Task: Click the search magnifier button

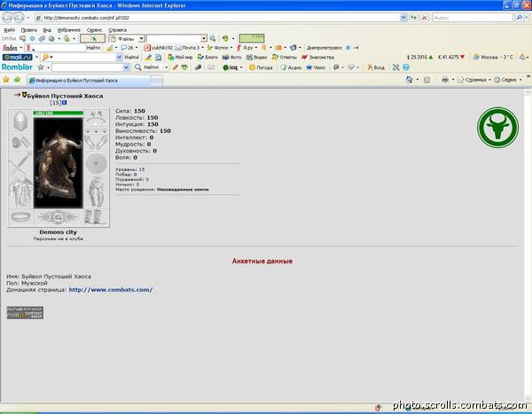Action: point(519,18)
